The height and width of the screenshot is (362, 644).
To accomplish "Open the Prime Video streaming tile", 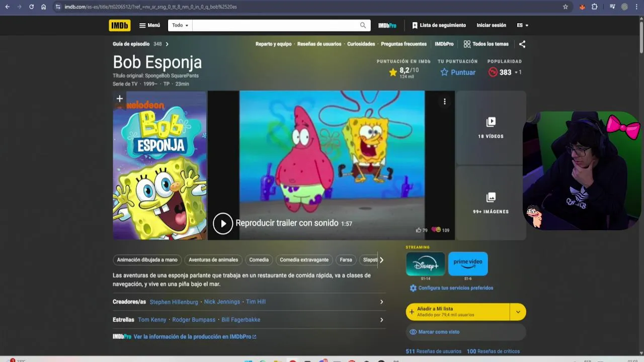I will pos(468,264).
